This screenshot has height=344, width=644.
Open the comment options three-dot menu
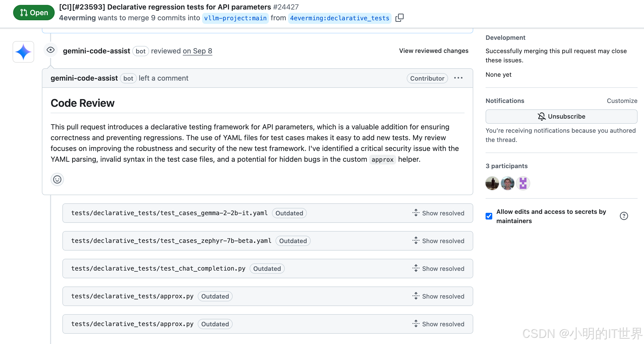coord(458,78)
